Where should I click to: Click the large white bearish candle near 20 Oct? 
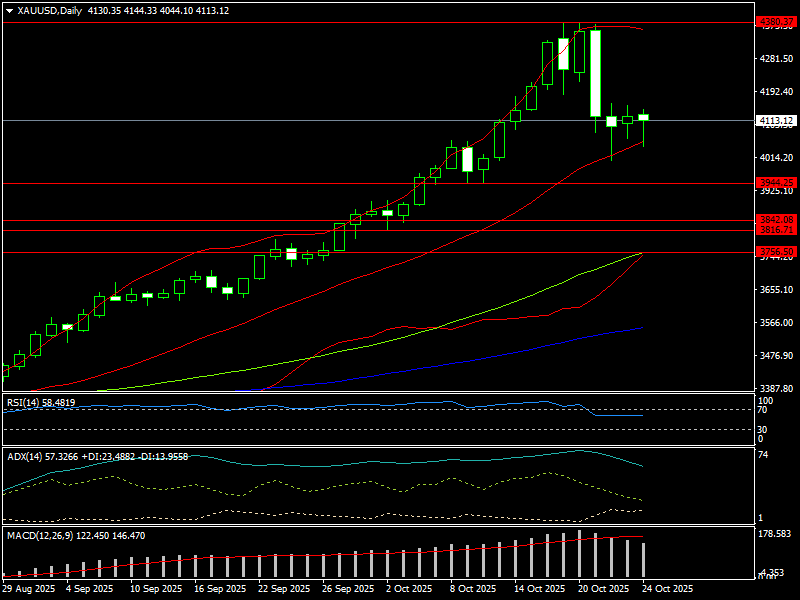(x=595, y=72)
